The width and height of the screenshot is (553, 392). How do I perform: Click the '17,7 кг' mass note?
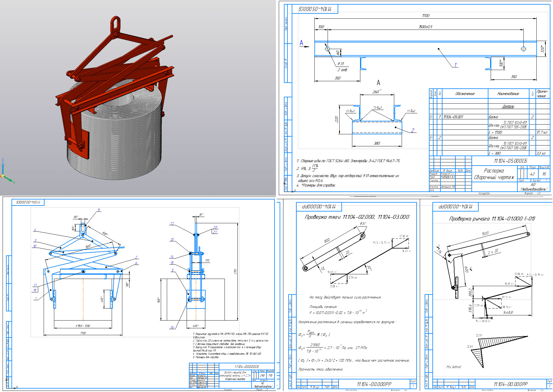[x=542, y=132]
